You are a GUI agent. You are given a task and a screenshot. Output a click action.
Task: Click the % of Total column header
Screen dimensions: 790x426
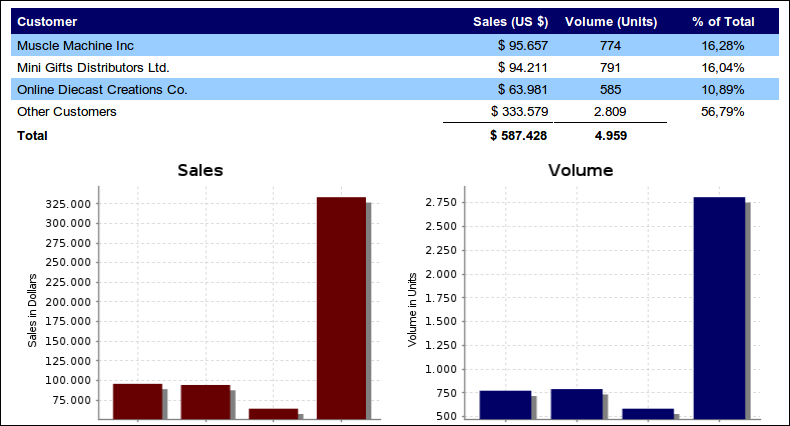[x=723, y=22]
